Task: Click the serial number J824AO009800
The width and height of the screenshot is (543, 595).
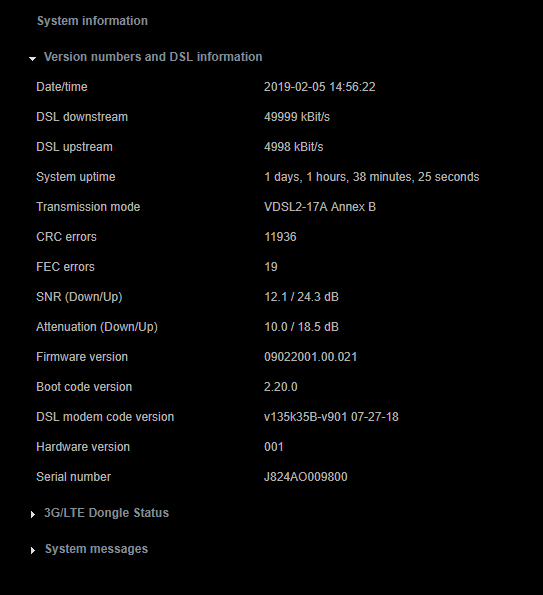Action: click(x=305, y=477)
